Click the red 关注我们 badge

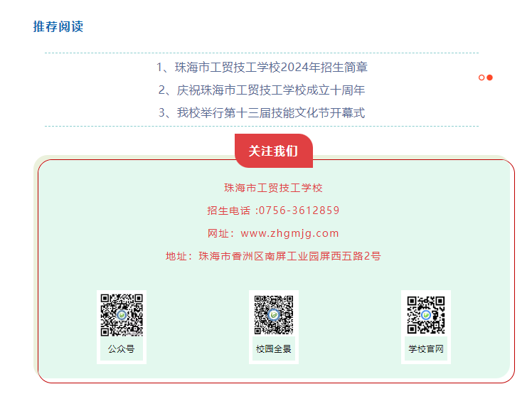tap(273, 151)
